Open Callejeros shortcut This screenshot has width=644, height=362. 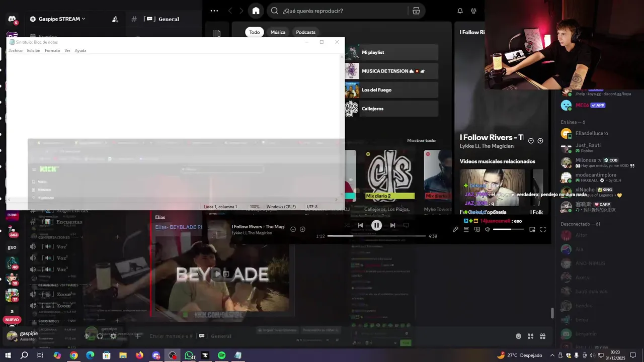(391, 109)
